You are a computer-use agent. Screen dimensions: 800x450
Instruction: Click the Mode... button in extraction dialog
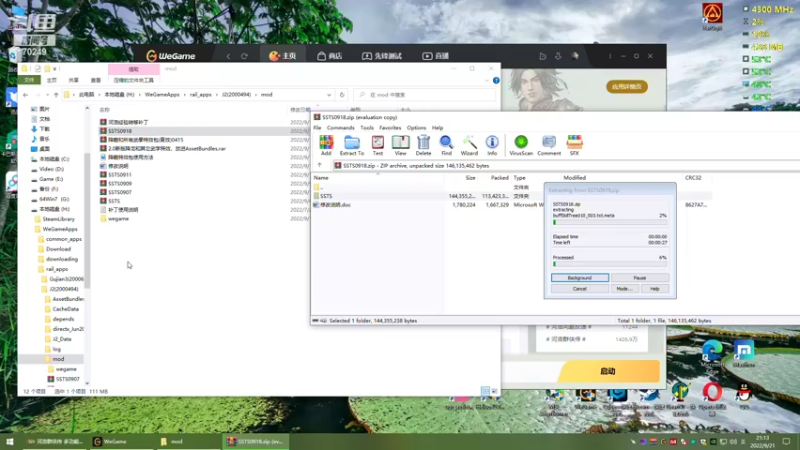(x=624, y=289)
